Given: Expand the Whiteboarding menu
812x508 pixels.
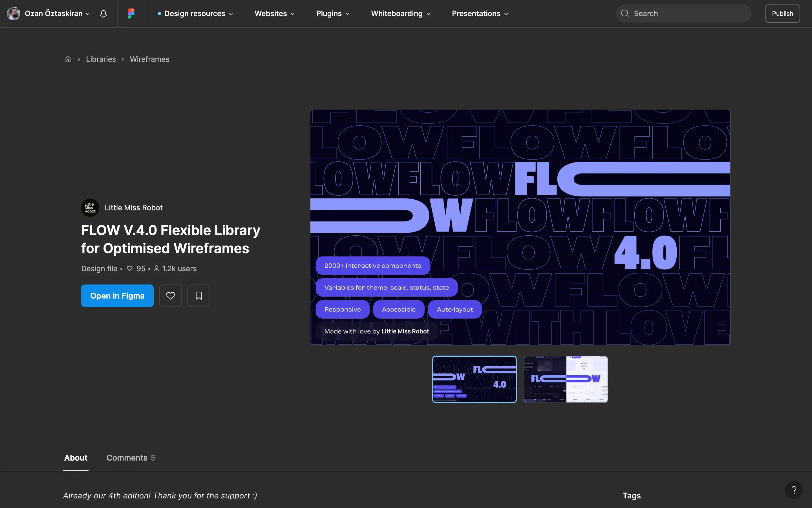Looking at the screenshot, I should point(401,14).
